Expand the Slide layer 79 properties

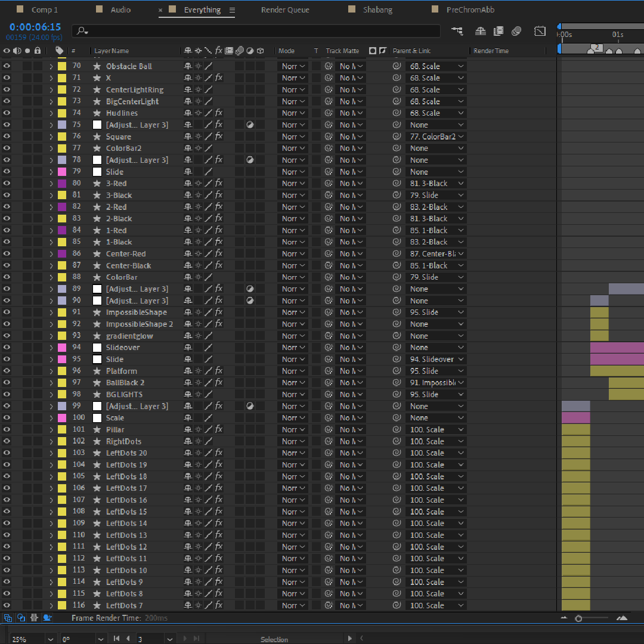[51, 172]
